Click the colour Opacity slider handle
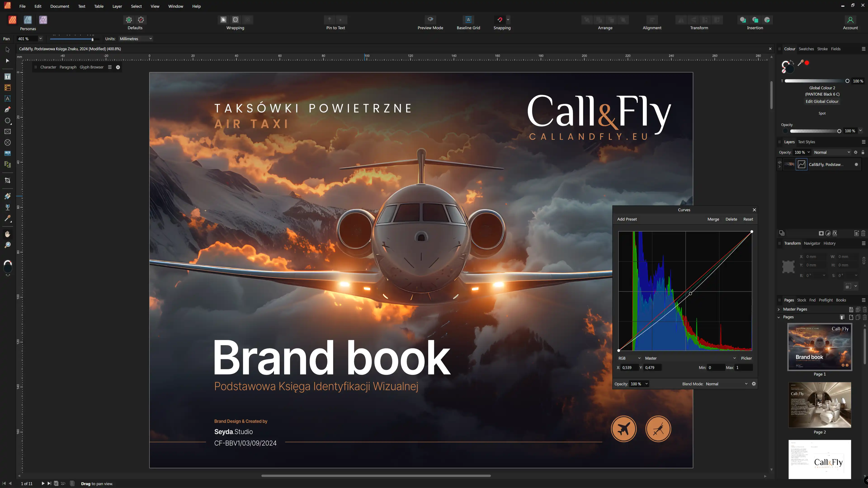Screen dimensions: 868x488 839,131
